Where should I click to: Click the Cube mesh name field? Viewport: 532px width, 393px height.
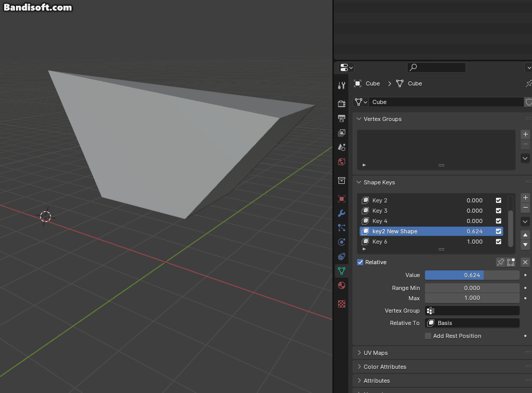point(446,102)
